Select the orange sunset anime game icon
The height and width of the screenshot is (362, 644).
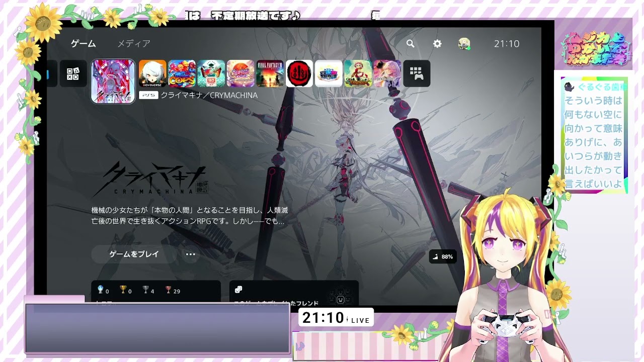pos(240,74)
